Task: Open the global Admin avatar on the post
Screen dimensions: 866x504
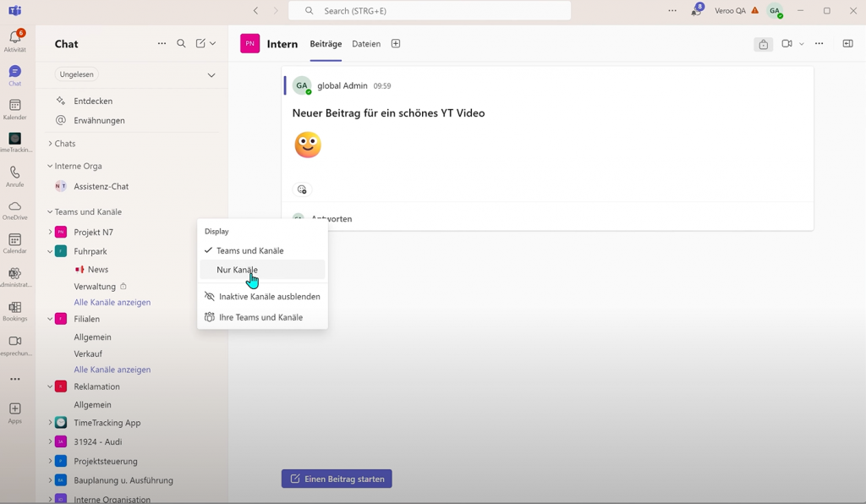Action: pos(302,86)
